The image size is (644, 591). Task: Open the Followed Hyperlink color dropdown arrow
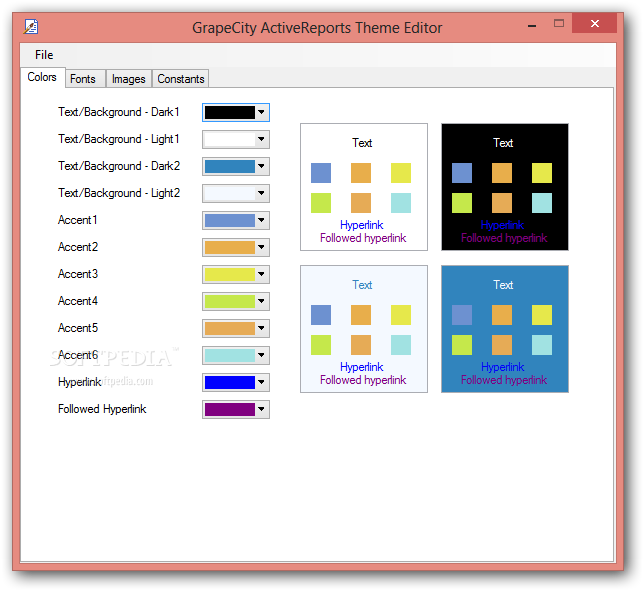pos(261,409)
